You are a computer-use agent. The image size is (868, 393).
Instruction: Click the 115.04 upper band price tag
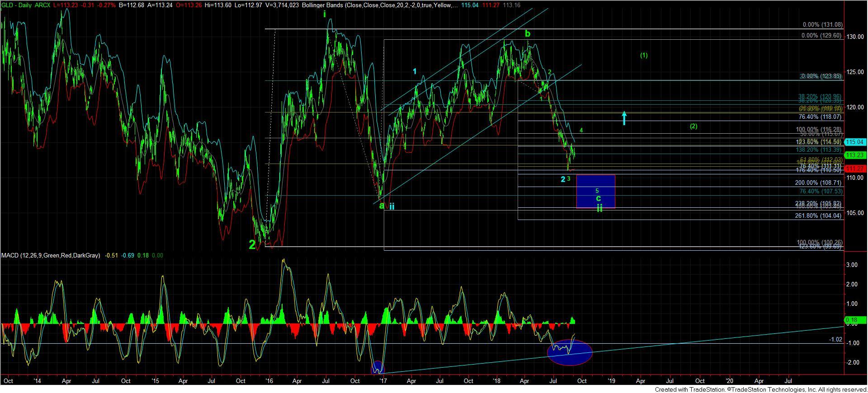point(855,142)
